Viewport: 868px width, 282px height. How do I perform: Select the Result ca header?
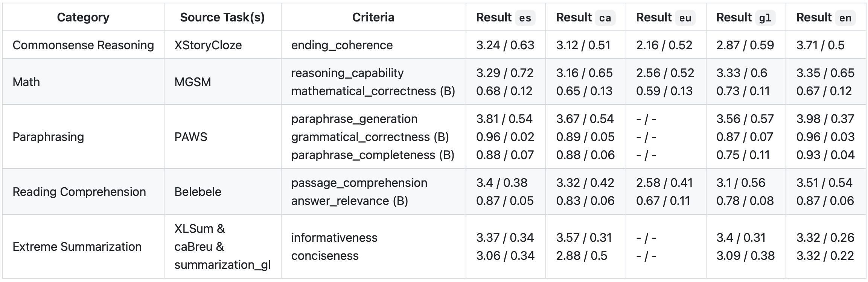pyautogui.click(x=586, y=17)
